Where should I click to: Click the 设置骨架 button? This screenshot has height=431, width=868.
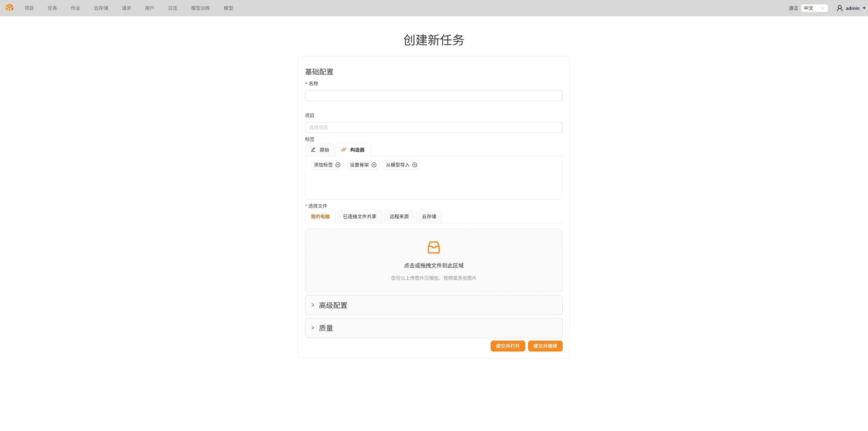coord(363,165)
